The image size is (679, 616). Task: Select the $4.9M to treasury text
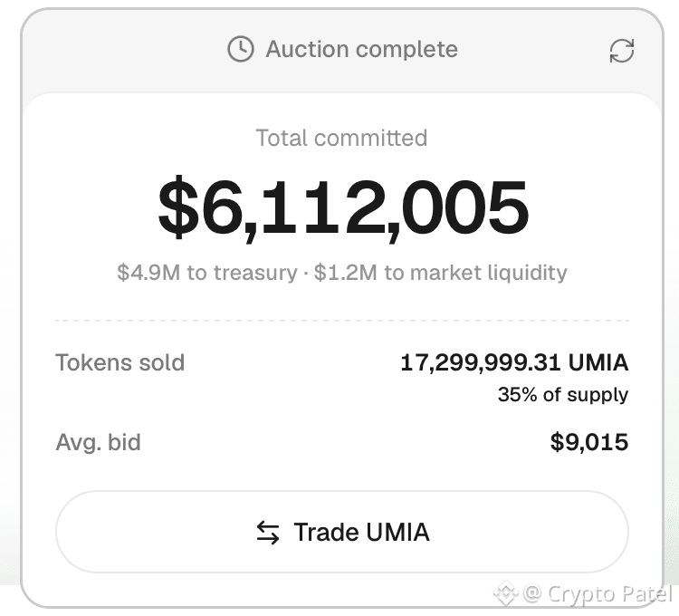(207, 273)
